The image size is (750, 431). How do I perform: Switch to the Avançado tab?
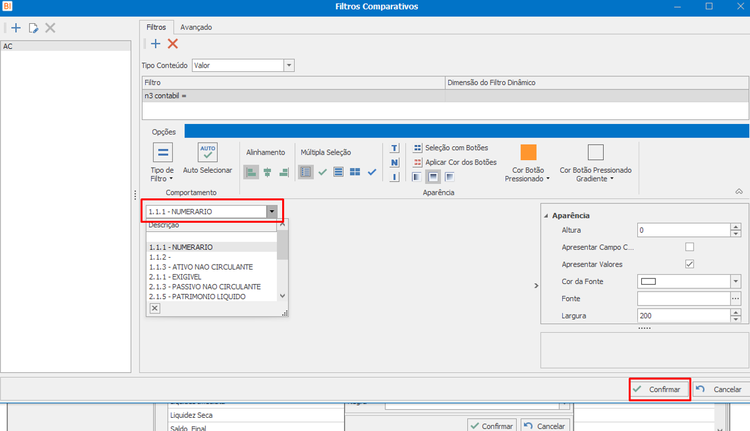tap(196, 27)
